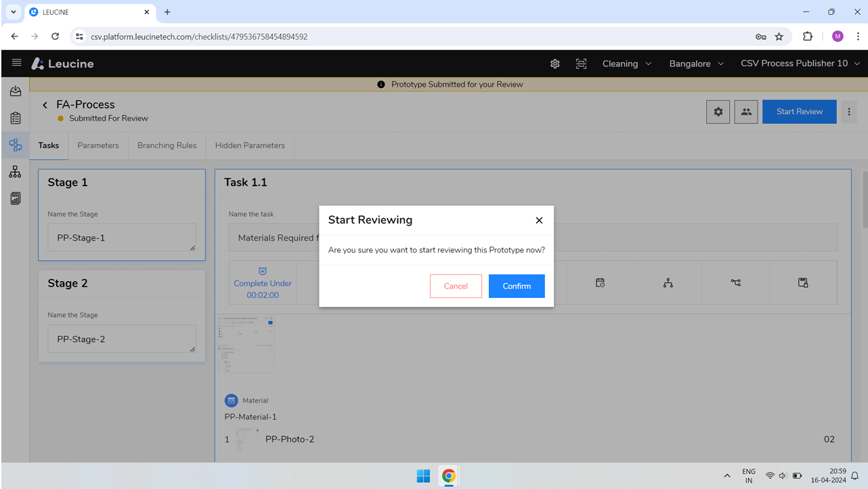
Task: Select the highlighted process flow sidebar icon
Action: pos(15,144)
